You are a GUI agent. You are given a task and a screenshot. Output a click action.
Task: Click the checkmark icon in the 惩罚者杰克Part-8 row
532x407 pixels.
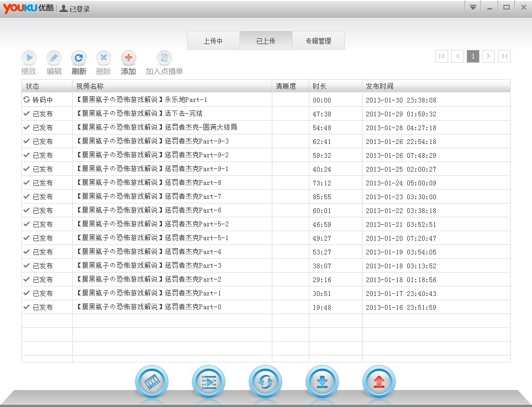coord(27,183)
